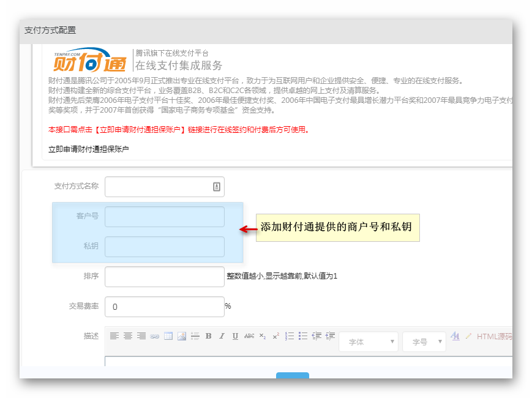Right-align text in description editor
Screen dimensions: 532x398
[x=141, y=336]
